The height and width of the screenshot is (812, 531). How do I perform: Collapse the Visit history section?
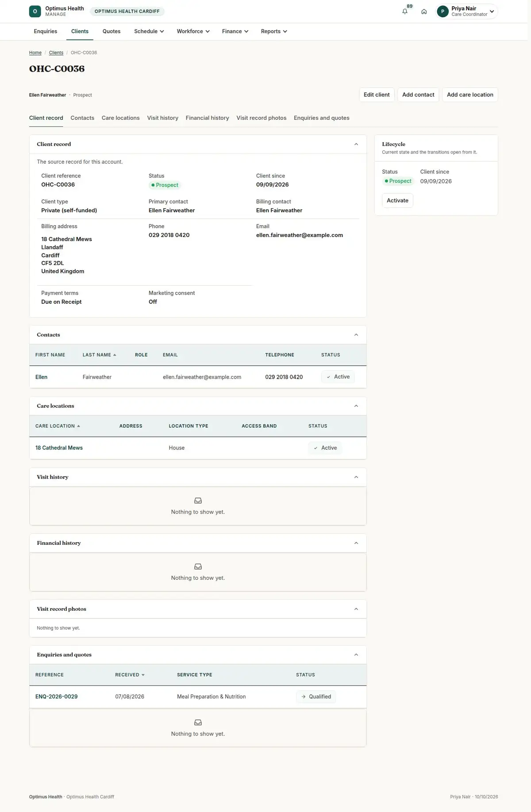[x=356, y=477]
